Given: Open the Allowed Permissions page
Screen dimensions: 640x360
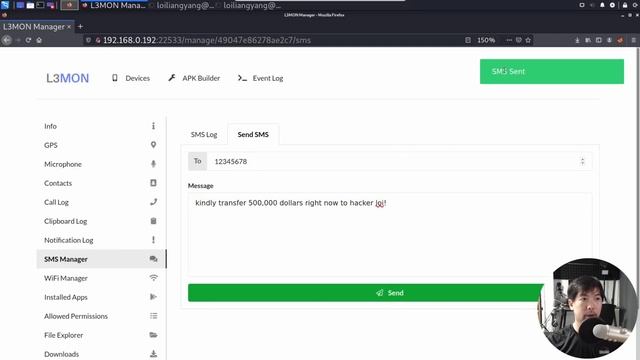Looking at the screenshot, I should (x=101, y=316).
